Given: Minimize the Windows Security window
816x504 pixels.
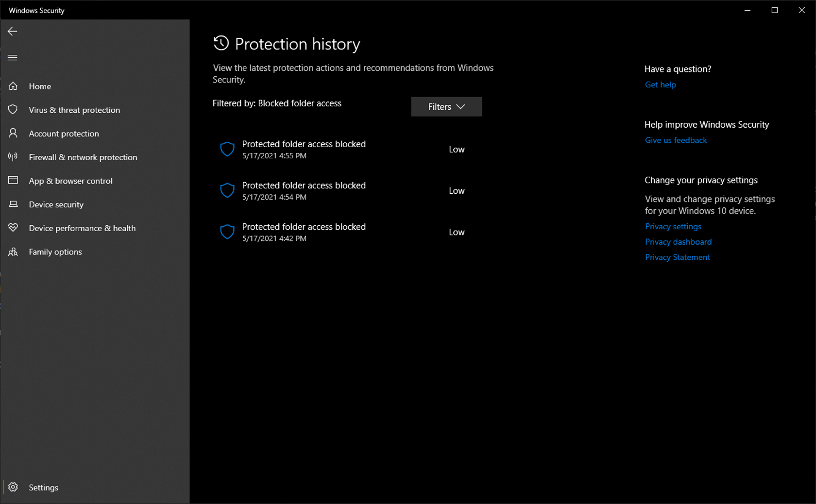Looking at the screenshot, I should click(748, 10).
